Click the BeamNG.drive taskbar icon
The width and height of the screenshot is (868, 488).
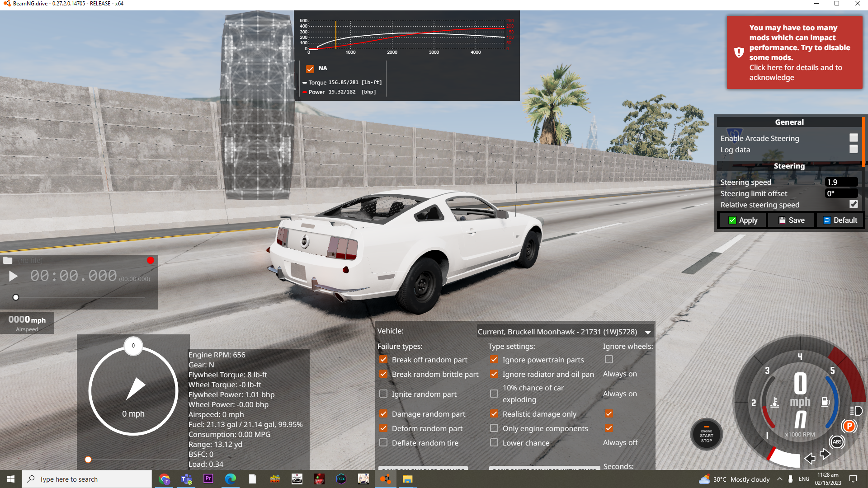pyautogui.click(x=386, y=479)
